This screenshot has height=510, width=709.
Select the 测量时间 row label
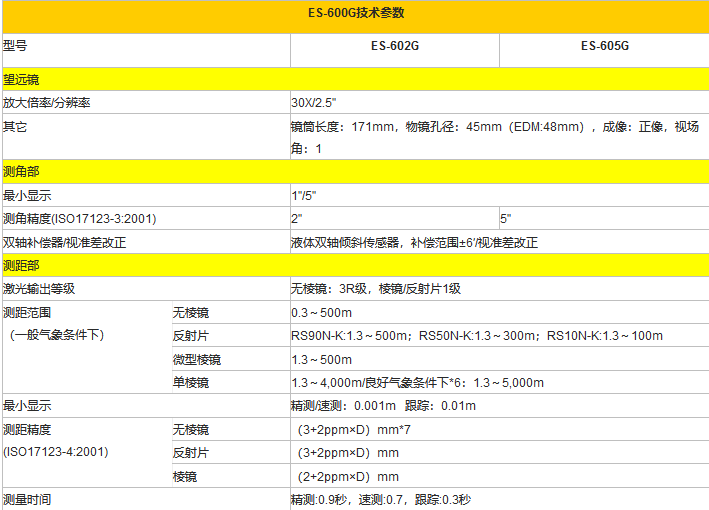[x=27, y=499]
